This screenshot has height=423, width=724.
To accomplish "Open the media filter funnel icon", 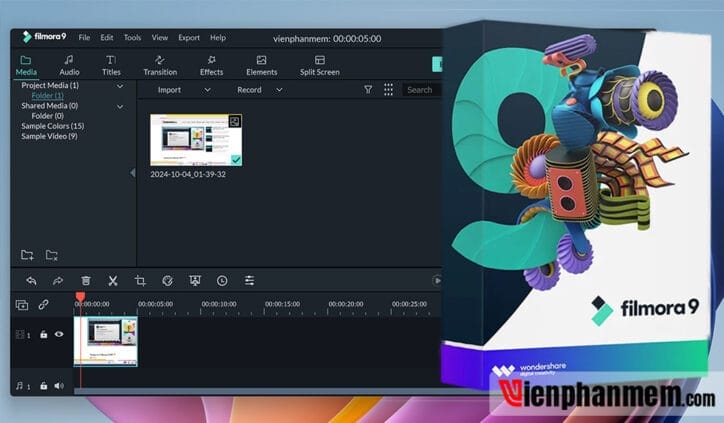I will point(368,90).
